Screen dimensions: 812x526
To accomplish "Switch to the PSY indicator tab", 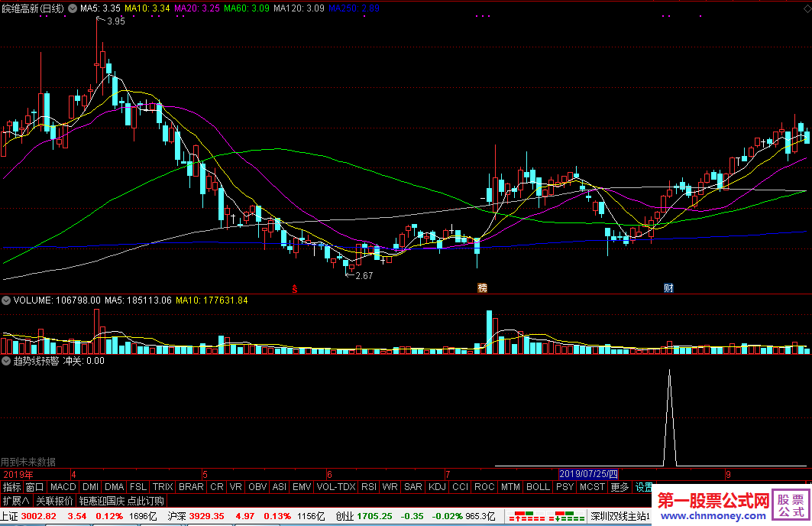I will coord(565,487).
